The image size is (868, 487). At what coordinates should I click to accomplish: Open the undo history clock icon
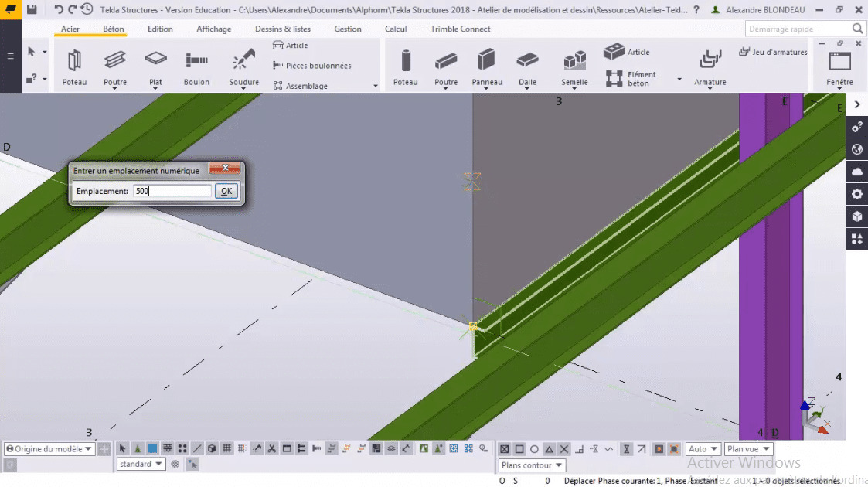tap(87, 9)
